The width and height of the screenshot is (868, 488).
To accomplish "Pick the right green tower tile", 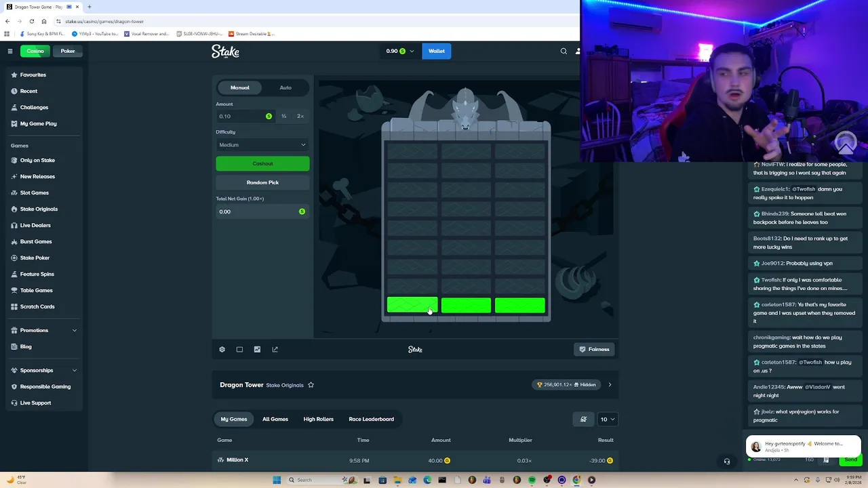I will coord(520,306).
